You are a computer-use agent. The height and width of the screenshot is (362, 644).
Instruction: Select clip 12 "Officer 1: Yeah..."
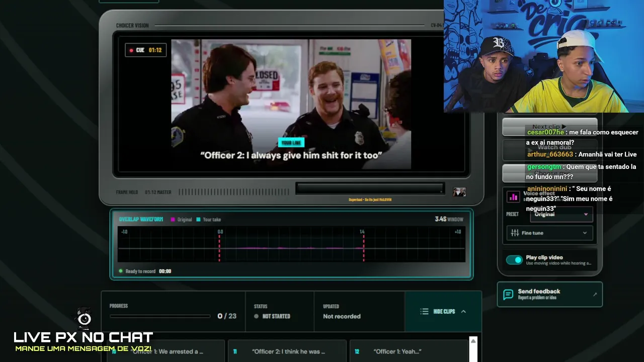[409, 351]
